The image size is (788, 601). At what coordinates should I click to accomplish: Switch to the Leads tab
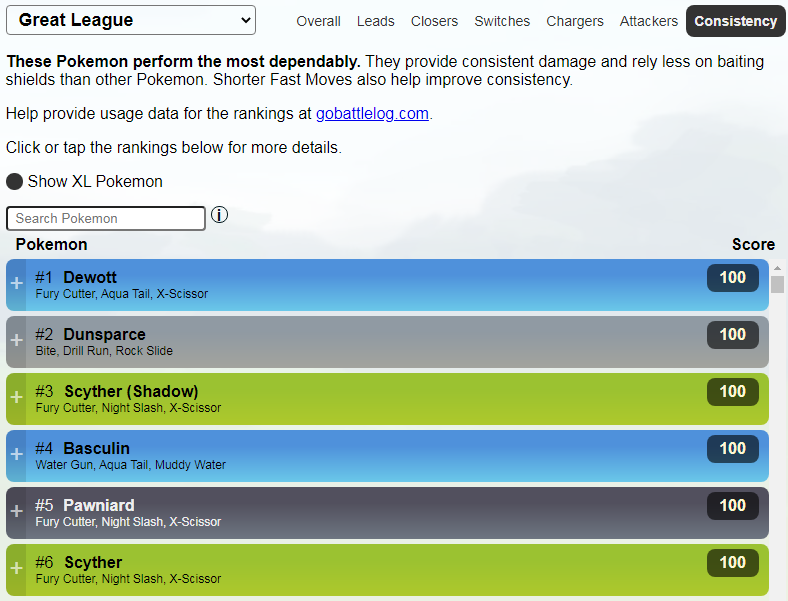tap(375, 21)
